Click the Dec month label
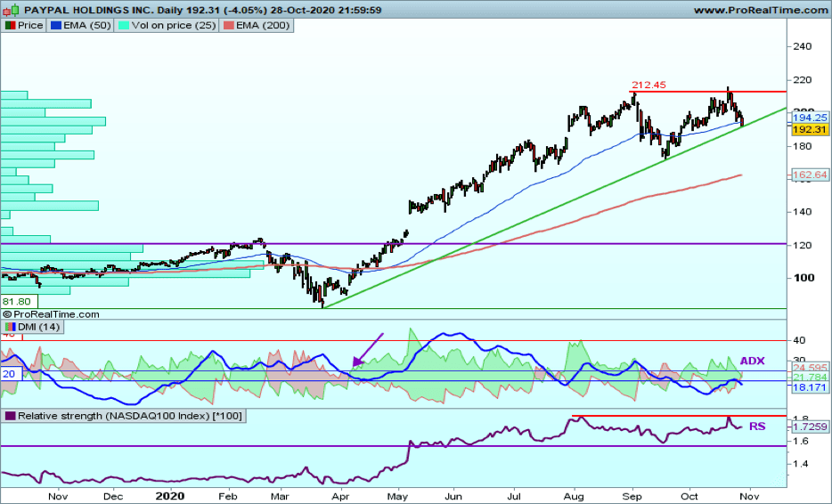The height and width of the screenshot is (504, 832). tap(112, 497)
